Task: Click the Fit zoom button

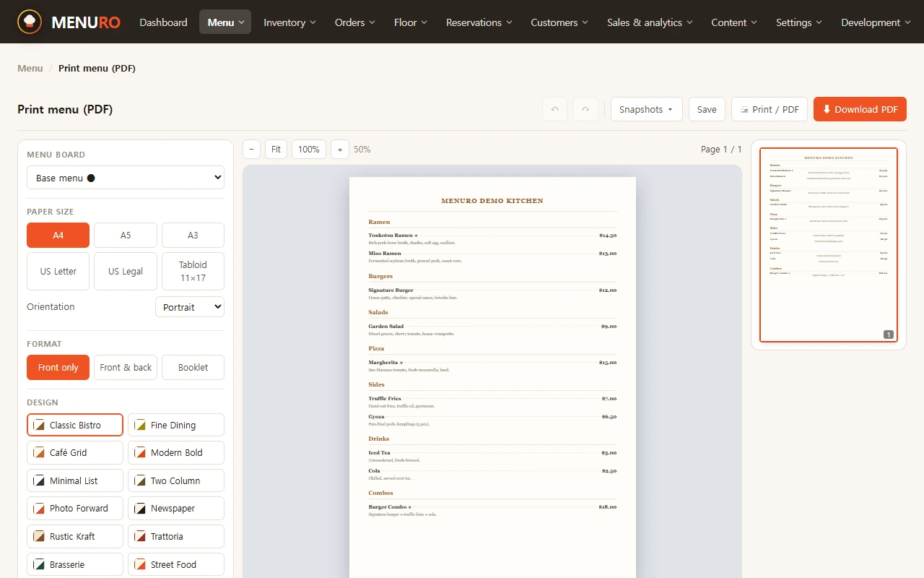Action: click(x=276, y=150)
